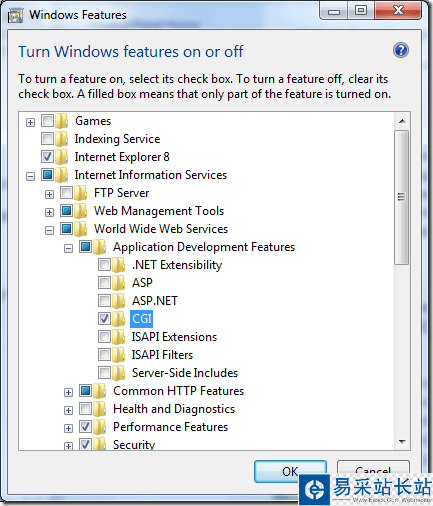The width and height of the screenshot is (433, 506).
Task: Select the Web Management Tools tree item
Action: point(159,211)
